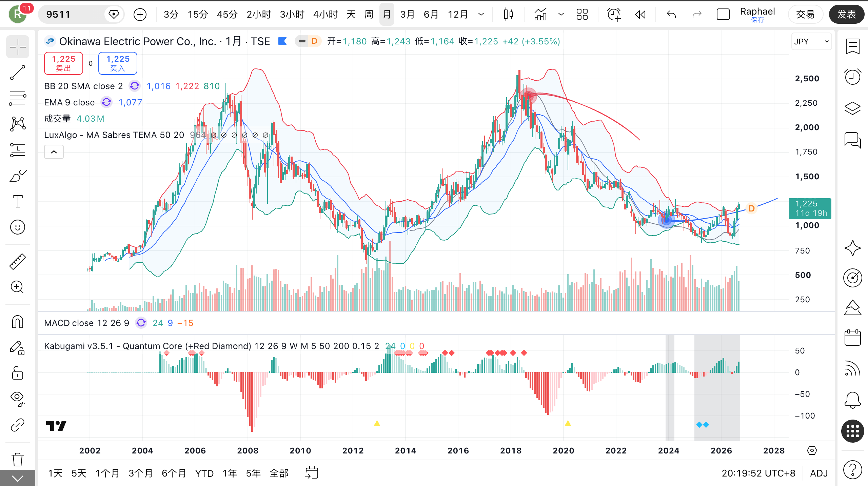
Task: Create a new price alert
Action: (x=614, y=14)
